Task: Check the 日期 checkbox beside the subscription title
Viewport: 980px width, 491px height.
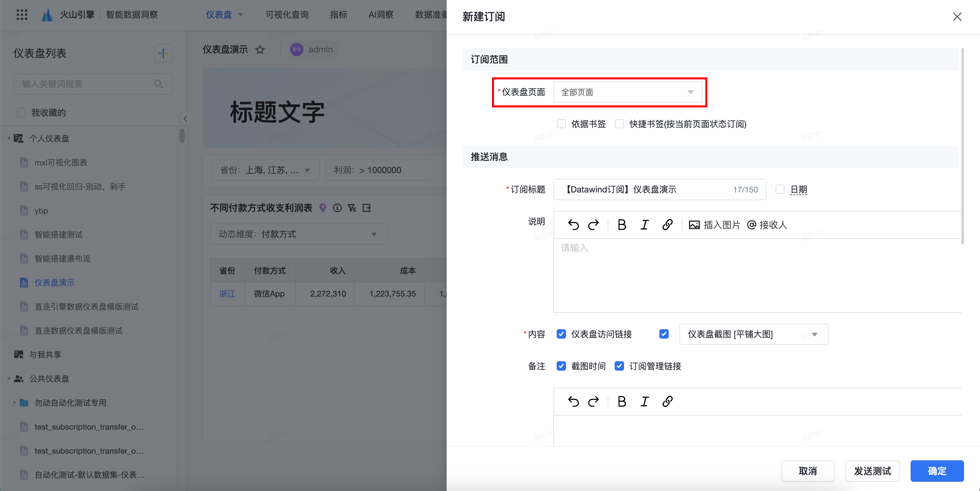Action: (x=780, y=189)
